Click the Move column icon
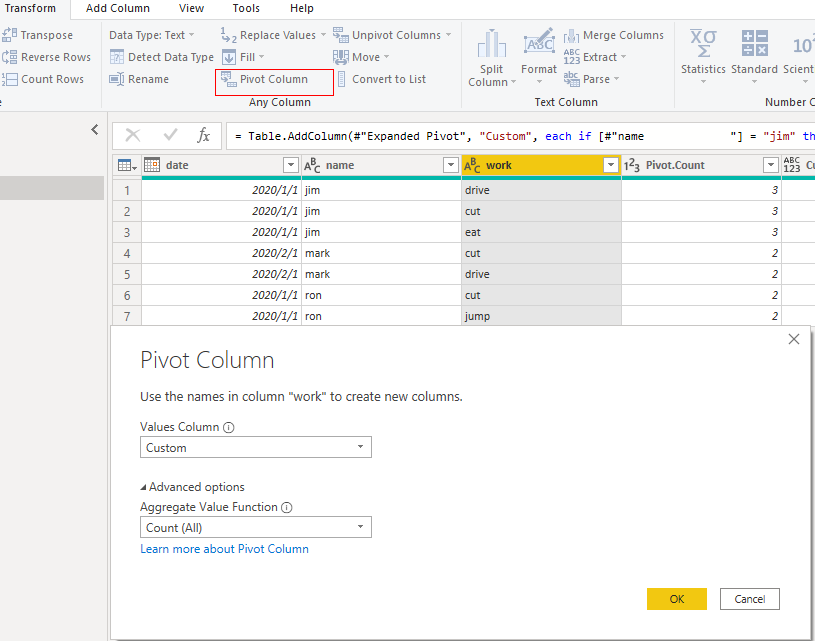This screenshot has width=815, height=641. pos(340,57)
